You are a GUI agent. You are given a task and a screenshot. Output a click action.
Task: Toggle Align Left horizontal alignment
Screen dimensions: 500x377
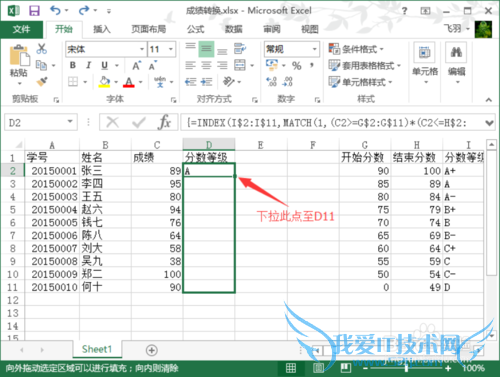point(190,65)
